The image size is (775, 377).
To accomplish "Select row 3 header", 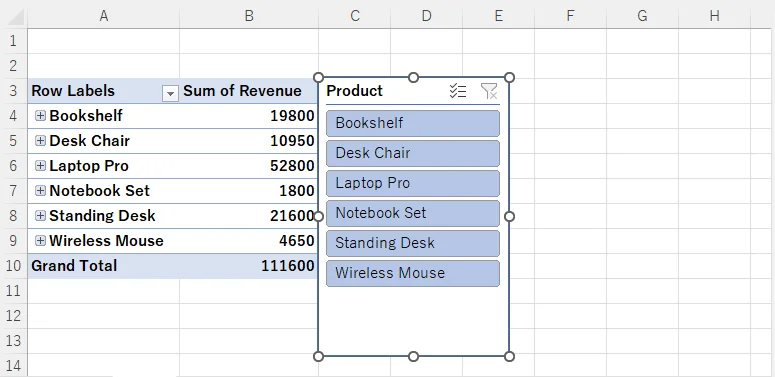I will point(13,91).
